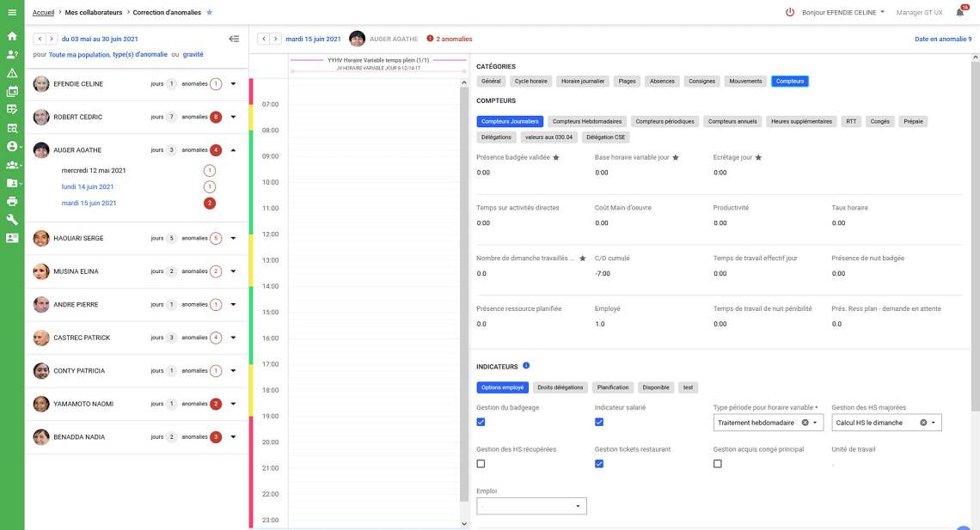Collapse the employee list panel icon
This screenshot has height=530, width=980.
234,39
